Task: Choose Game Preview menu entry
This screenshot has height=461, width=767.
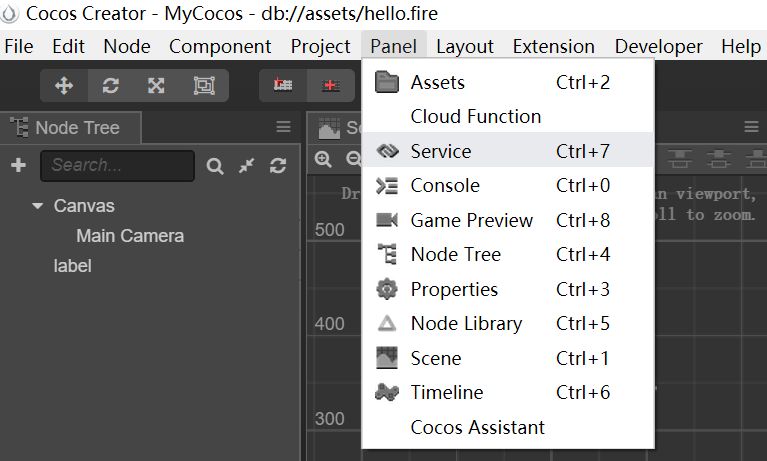Action: pos(508,220)
